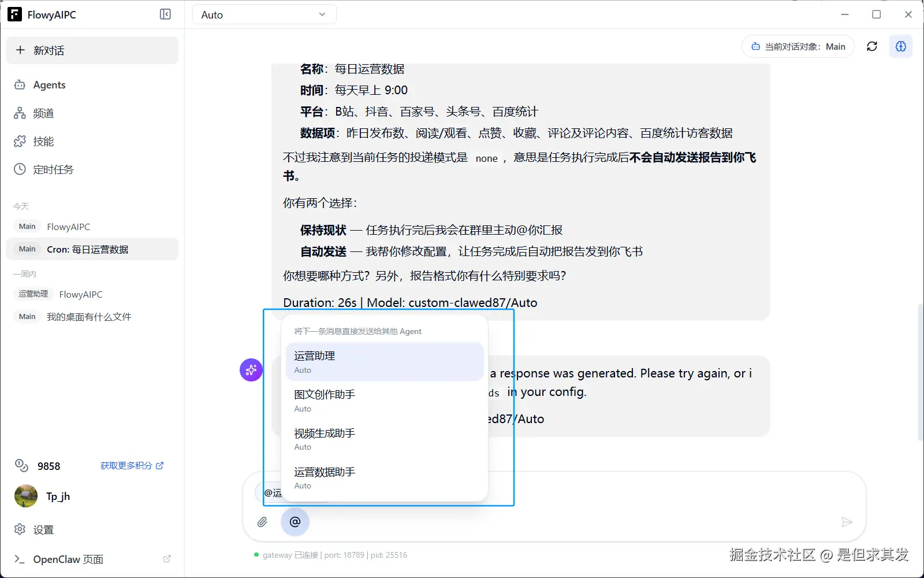Screen dimensions: 924x578
Task: Click the FlowyAIPC logo icon
Action: (14, 14)
